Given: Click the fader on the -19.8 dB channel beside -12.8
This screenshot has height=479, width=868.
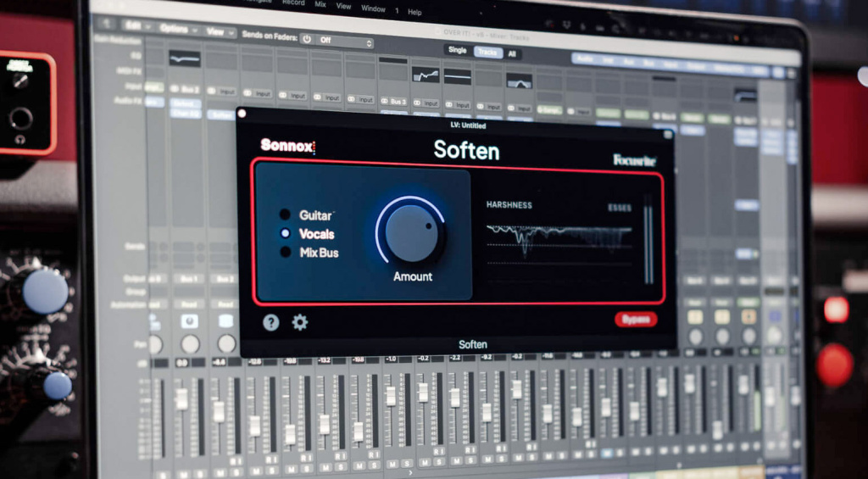Looking at the screenshot, I should 290,434.
